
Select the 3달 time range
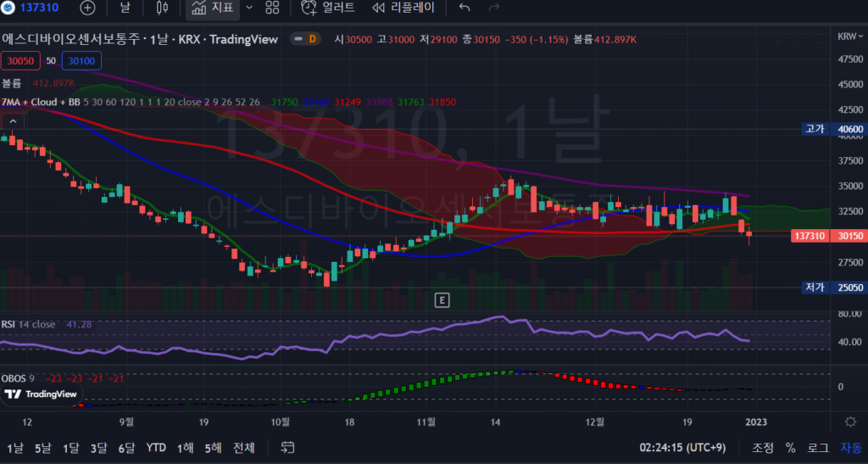99,447
